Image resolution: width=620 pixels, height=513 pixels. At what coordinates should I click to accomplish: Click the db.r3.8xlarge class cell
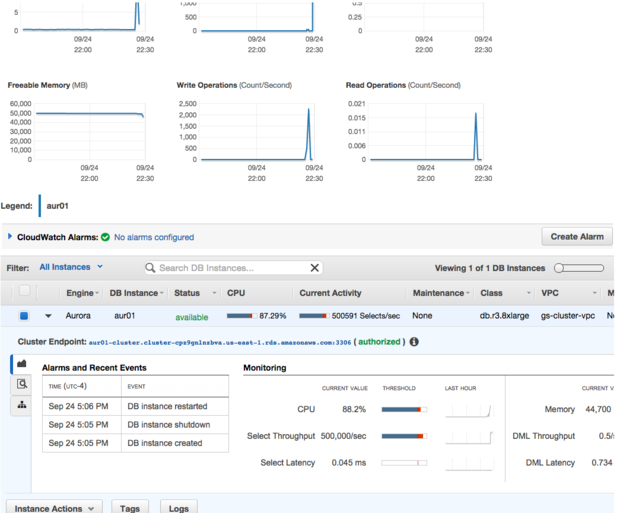[504, 316]
